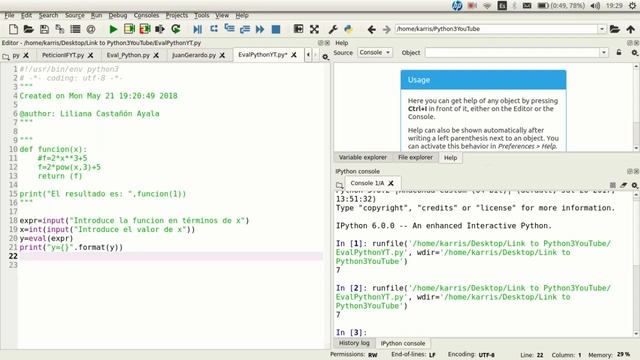Expand the Object combo box arrow
This screenshot has width=640, height=360.
[x=604, y=53]
